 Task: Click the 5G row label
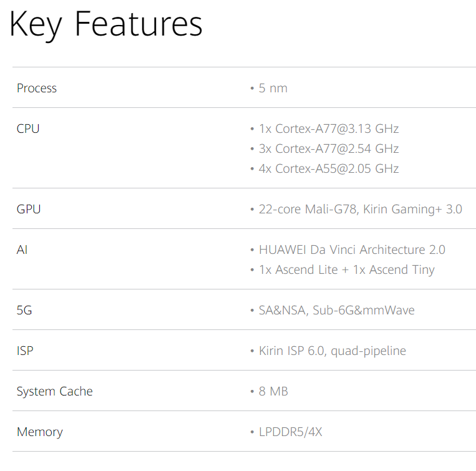[x=24, y=310]
